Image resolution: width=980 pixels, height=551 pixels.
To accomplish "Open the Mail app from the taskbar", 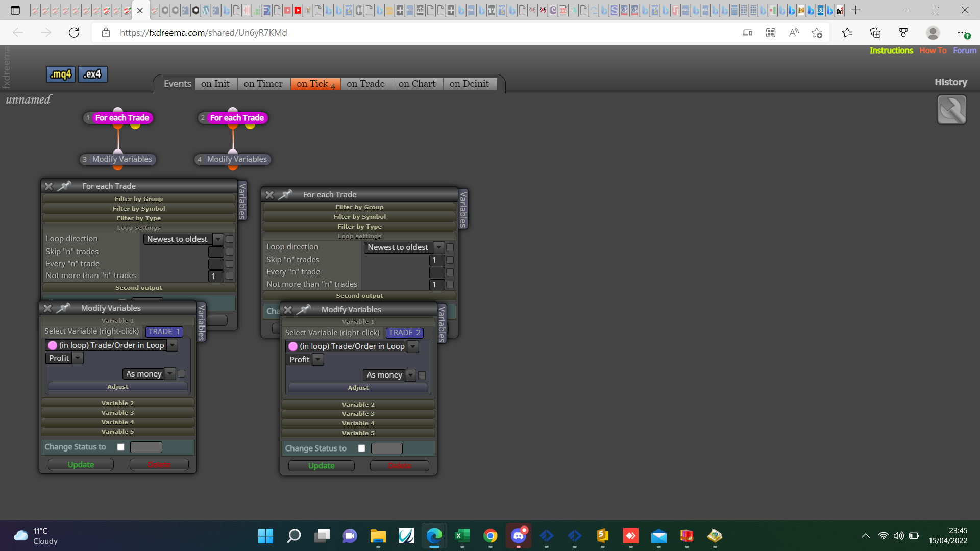I will coord(659,536).
